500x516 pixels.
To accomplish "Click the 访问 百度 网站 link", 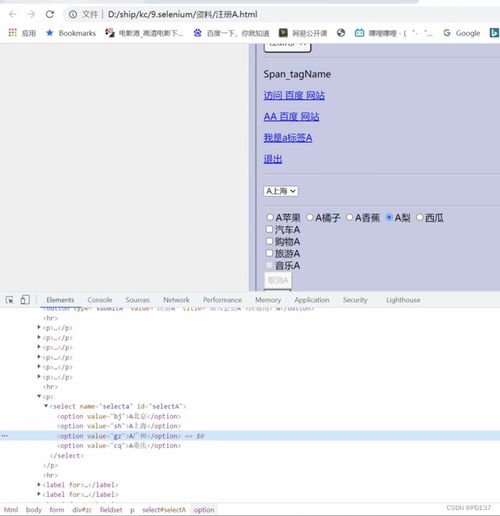I will coord(294,95).
